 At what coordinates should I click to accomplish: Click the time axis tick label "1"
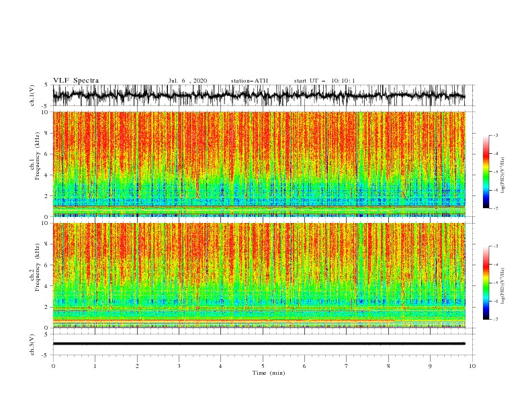click(x=95, y=366)
